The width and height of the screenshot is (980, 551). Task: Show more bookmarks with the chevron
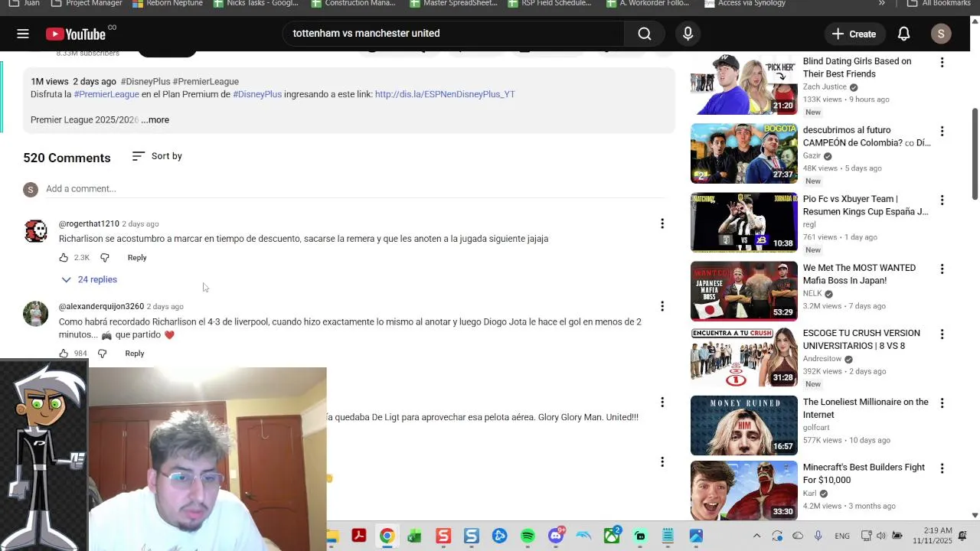pyautogui.click(x=881, y=3)
